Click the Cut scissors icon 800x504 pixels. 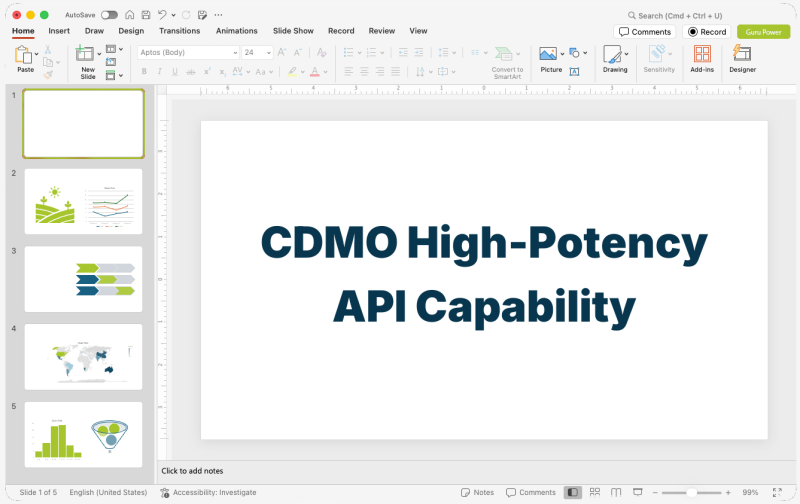coord(47,49)
